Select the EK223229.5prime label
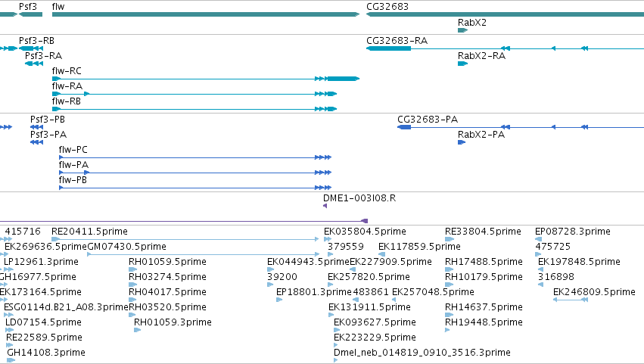This screenshot has height=364, width=644. tap(375, 338)
